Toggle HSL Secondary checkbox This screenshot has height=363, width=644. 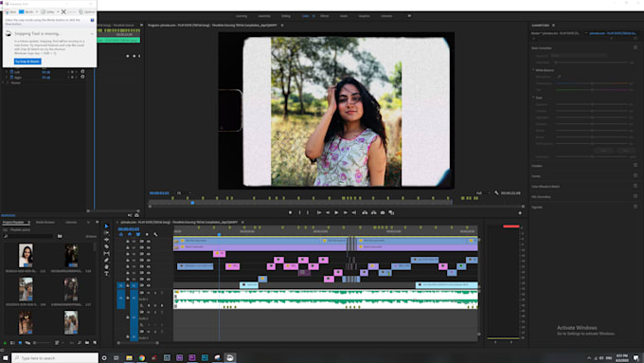635,196
